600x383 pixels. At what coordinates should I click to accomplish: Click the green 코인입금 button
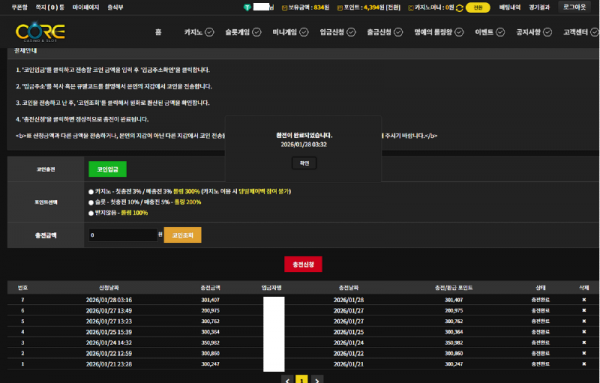pyautogui.click(x=108, y=169)
